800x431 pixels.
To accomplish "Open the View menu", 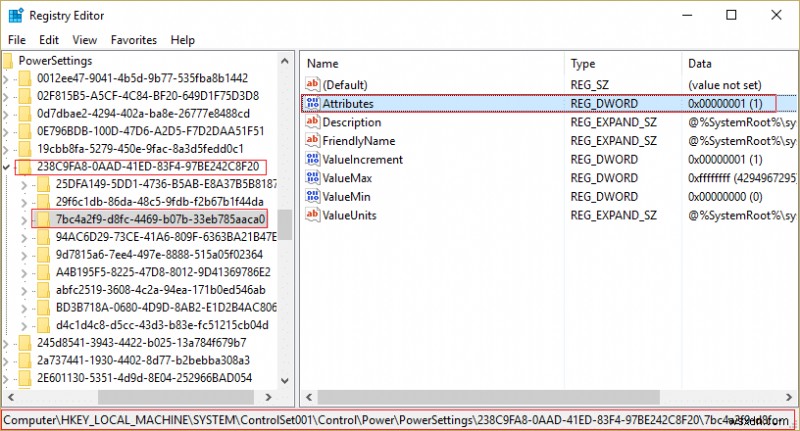I will (85, 40).
